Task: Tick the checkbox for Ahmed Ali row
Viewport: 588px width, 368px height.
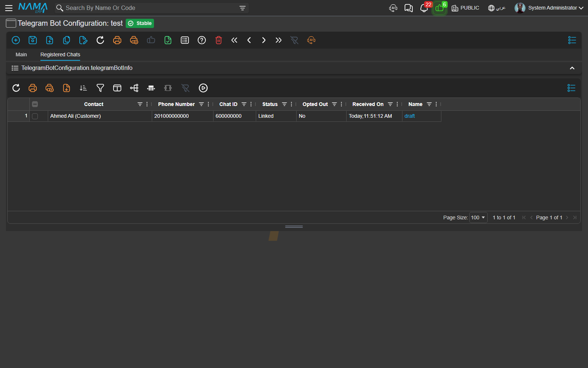Action: point(35,116)
